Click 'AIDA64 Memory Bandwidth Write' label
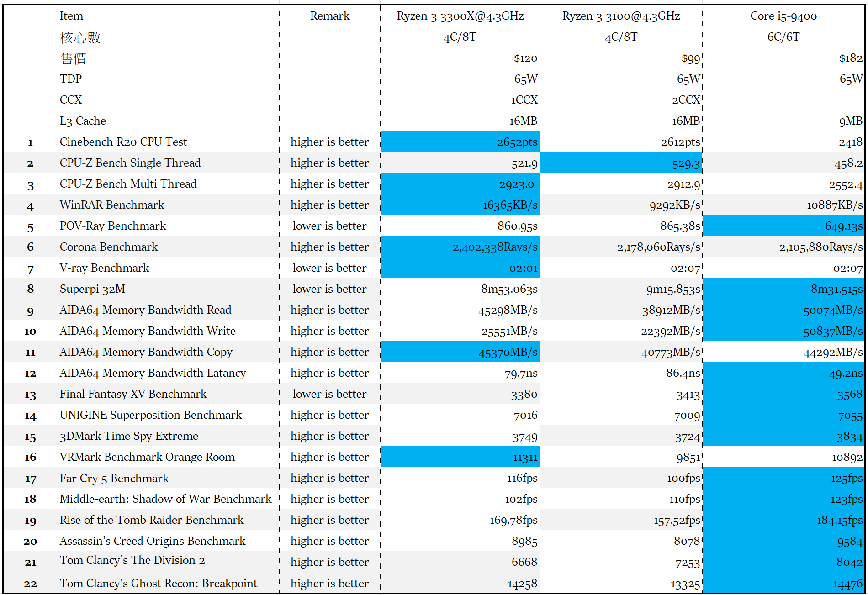Viewport: 868px width, 595px height. 169,331
